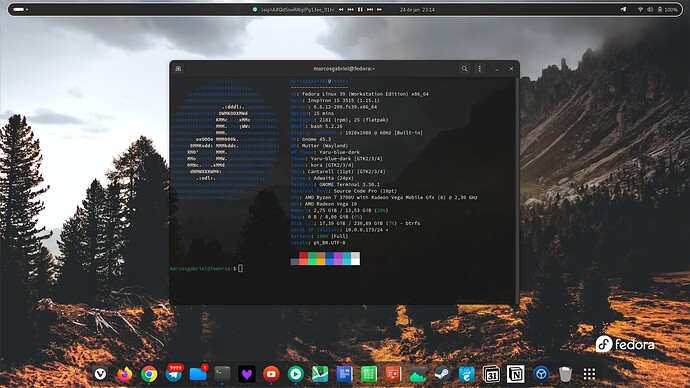Launch the red YouTube app in dock
The image size is (690, 388).
pos(271,374)
